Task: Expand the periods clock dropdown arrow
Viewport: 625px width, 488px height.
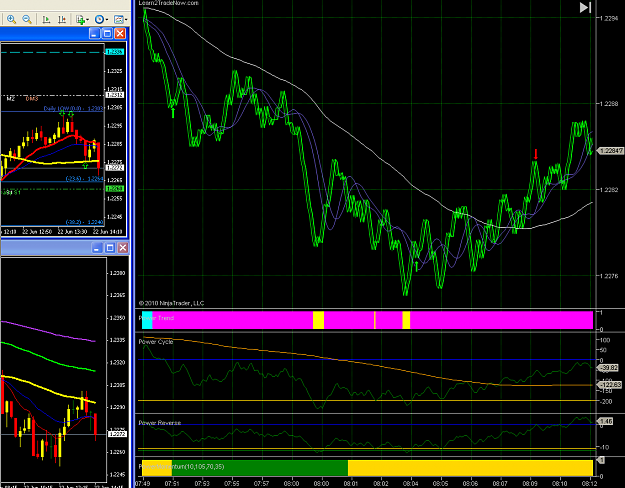Action: point(106,20)
